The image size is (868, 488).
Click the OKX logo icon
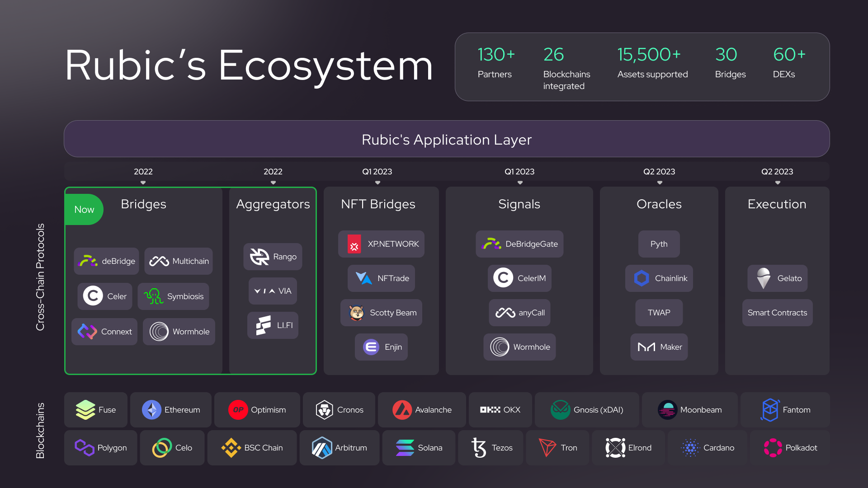490,410
